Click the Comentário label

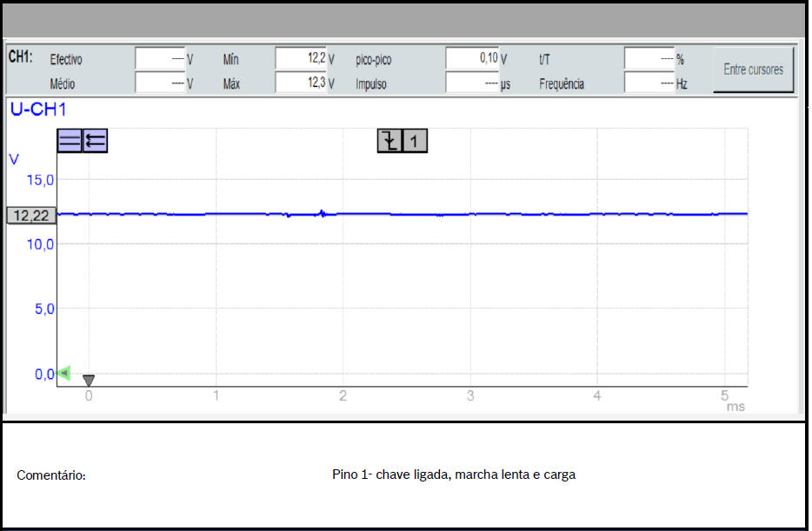(51, 475)
